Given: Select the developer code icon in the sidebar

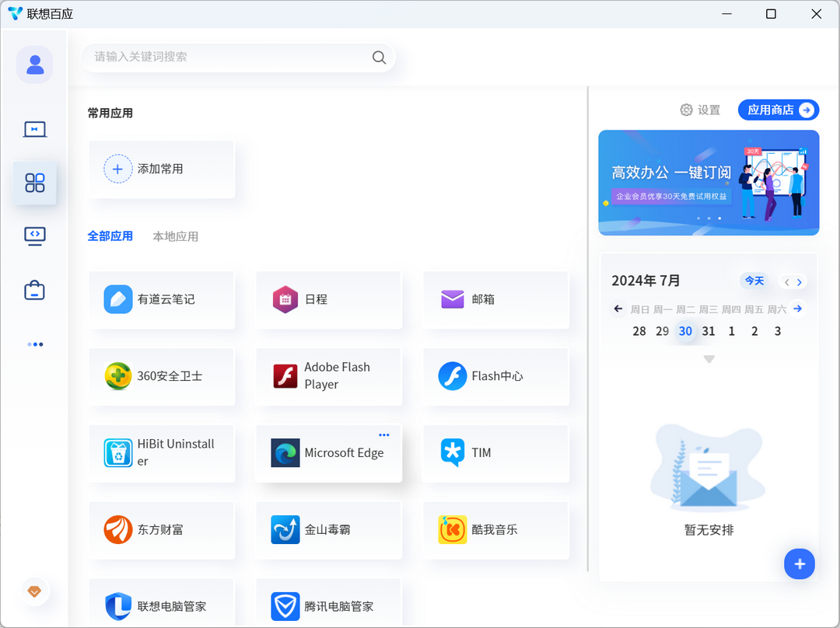Looking at the screenshot, I should coord(34,235).
